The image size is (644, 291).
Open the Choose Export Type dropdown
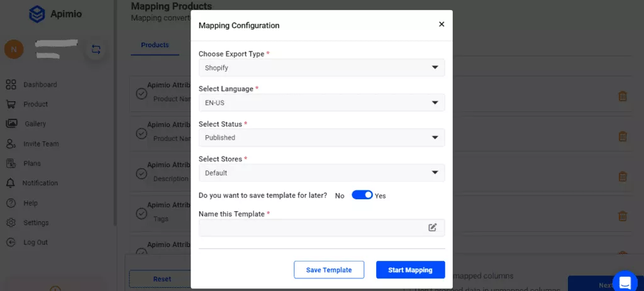[321, 68]
